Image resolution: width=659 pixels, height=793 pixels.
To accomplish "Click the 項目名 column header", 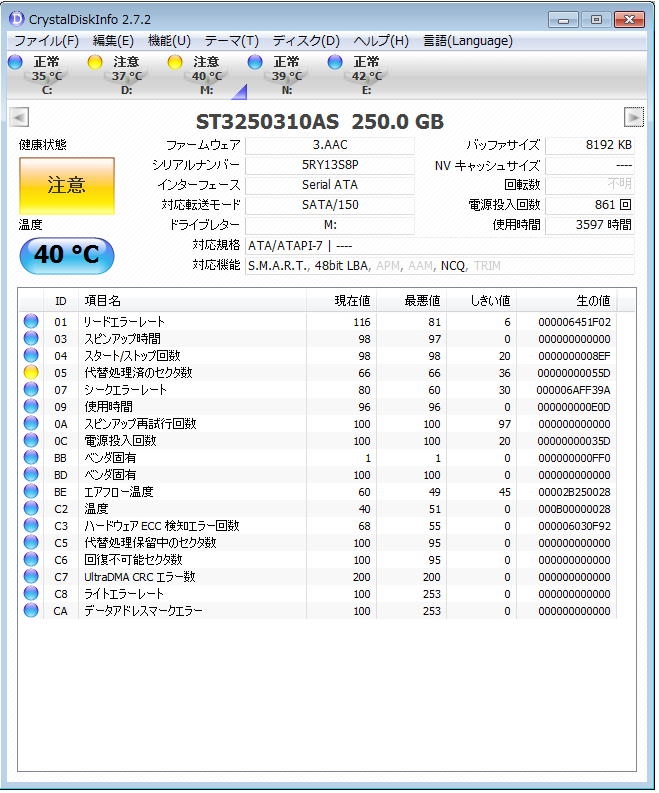I will [x=192, y=301].
